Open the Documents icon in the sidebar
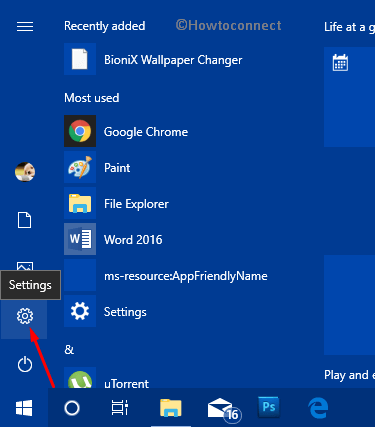The image size is (375, 427). tap(24, 220)
